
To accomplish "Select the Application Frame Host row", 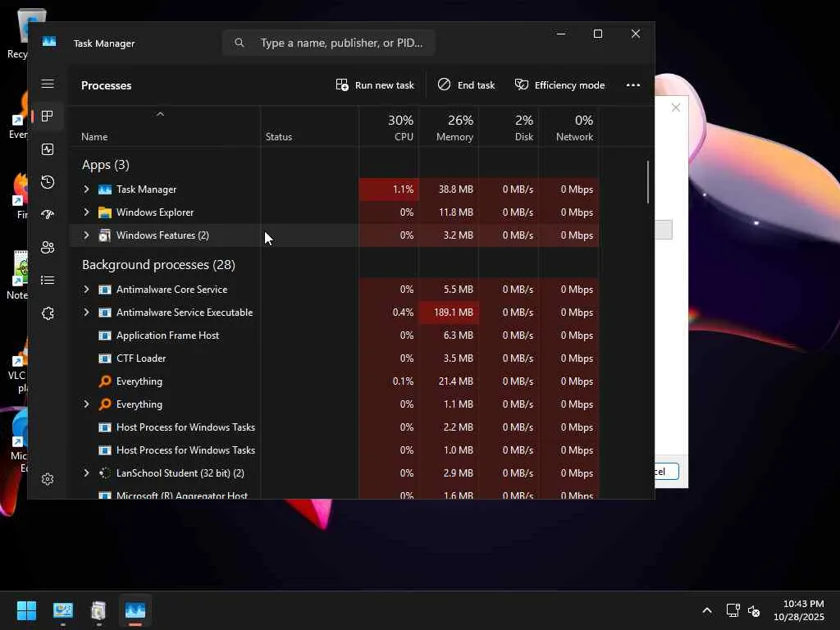I will point(335,336).
